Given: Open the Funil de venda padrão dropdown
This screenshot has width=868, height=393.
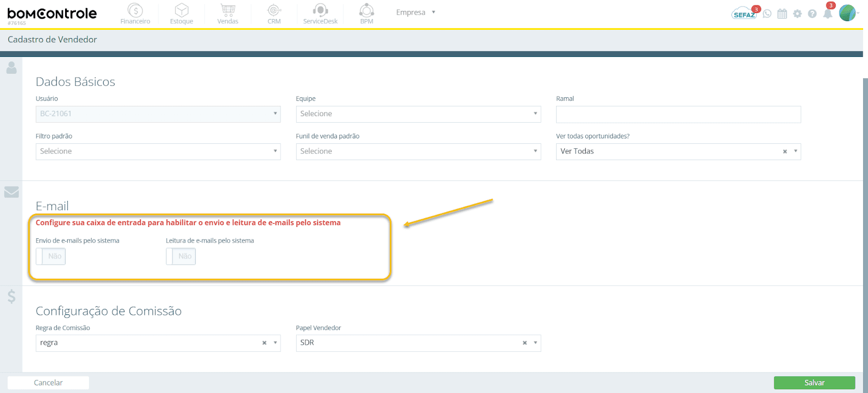Looking at the screenshot, I should click(x=418, y=151).
